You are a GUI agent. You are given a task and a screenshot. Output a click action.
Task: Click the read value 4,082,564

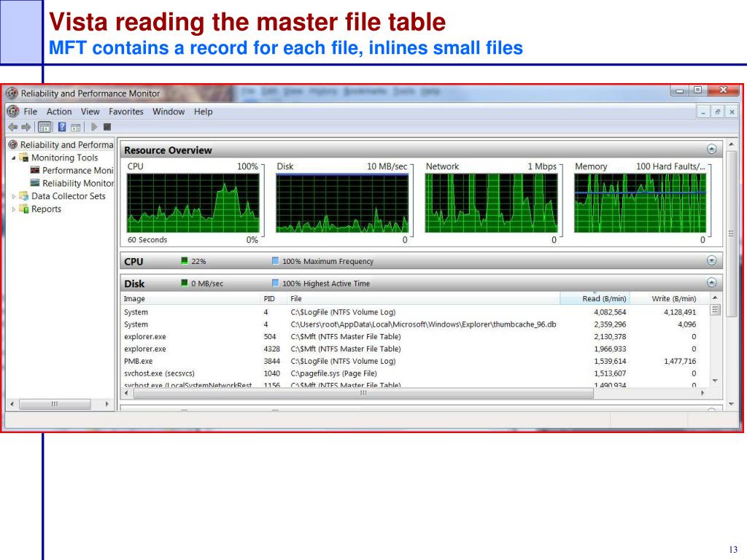click(610, 312)
